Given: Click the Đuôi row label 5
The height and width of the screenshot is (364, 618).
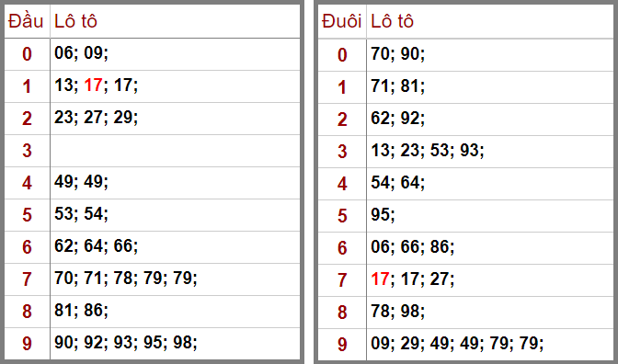Looking at the screenshot, I should [342, 215].
